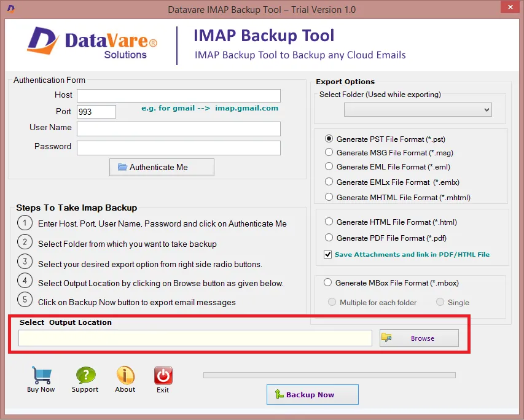Click the backup progress bar
Image resolution: width=524 pixels, height=420 pixels.
pyautogui.click(x=329, y=375)
